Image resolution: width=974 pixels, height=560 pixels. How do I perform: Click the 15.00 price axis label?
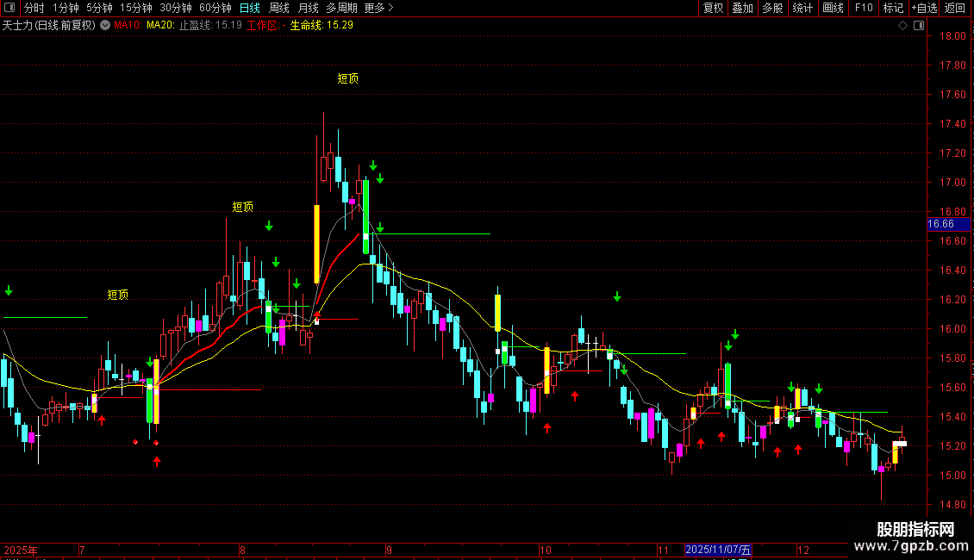click(952, 476)
